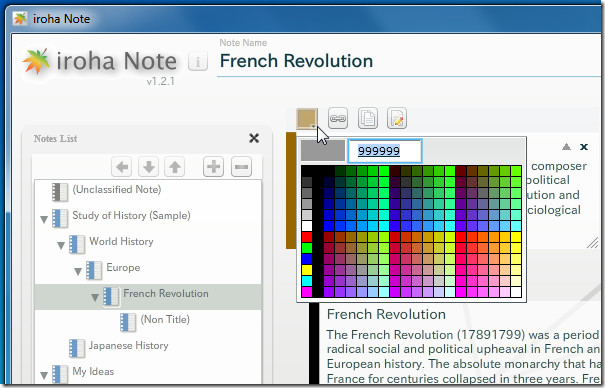Close the Notes List panel

click(254, 138)
